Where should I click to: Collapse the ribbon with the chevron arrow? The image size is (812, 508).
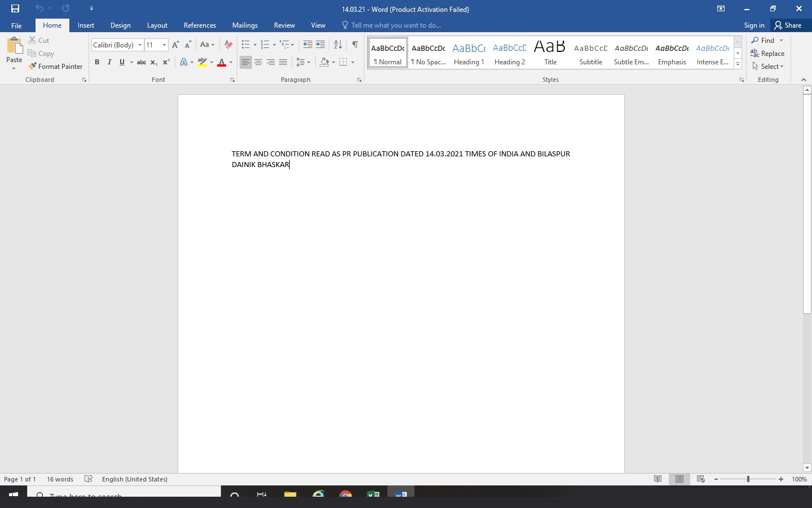[x=804, y=80]
